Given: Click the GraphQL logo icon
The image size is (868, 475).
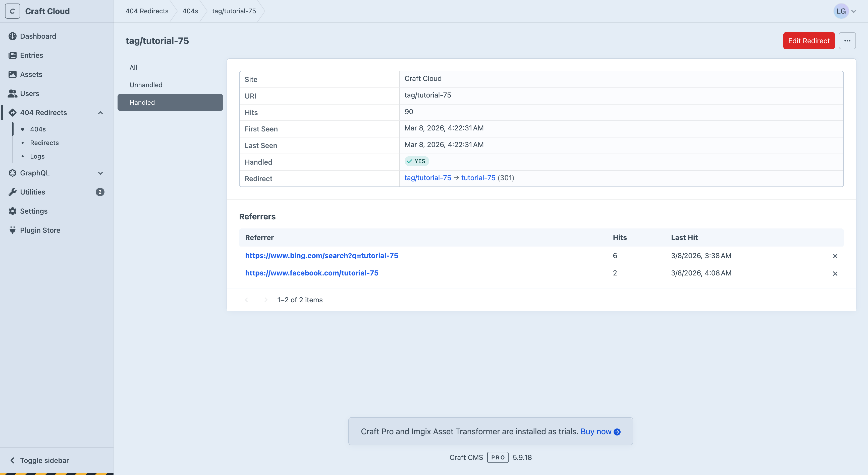Looking at the screenshot, I should [13, 173].
